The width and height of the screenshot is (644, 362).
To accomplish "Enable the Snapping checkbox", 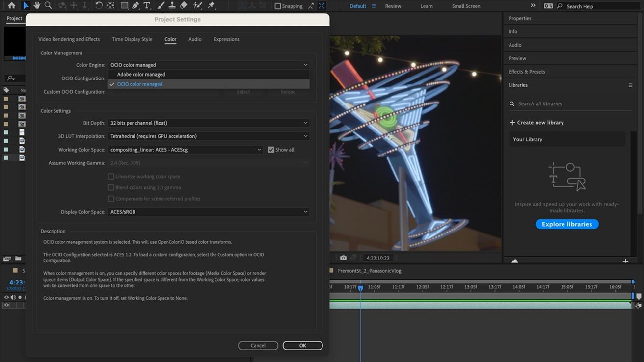I will coord(278,6).
